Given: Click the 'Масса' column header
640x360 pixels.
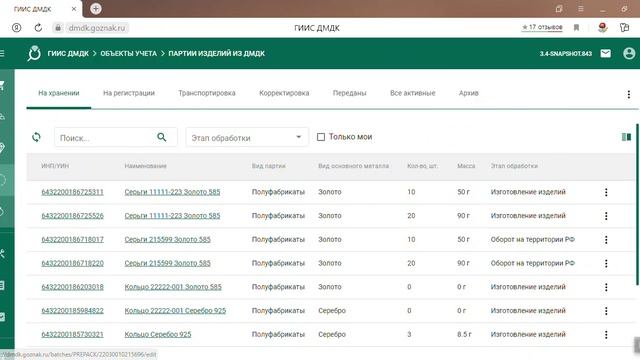Looking at the screenshot, I should coord(466,166).
